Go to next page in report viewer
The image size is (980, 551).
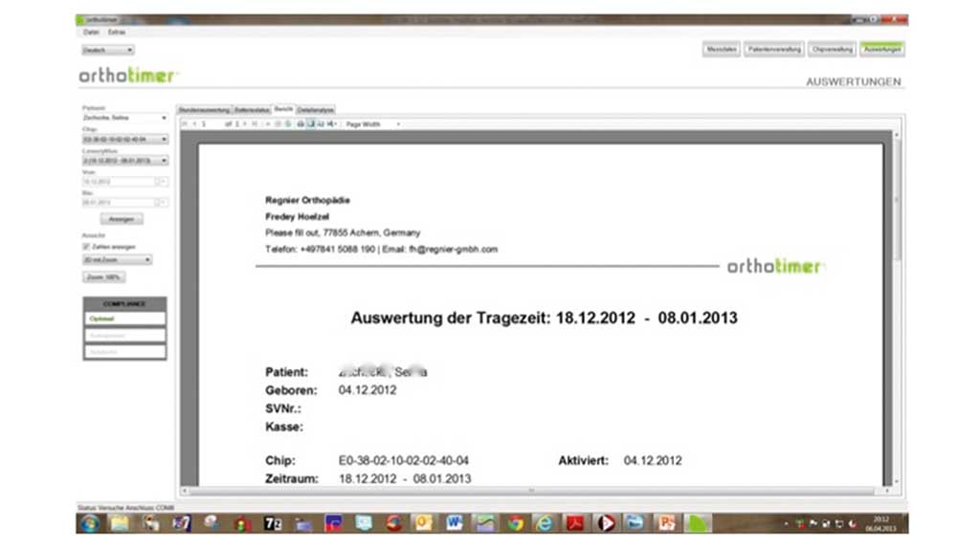tap(244, 124)
